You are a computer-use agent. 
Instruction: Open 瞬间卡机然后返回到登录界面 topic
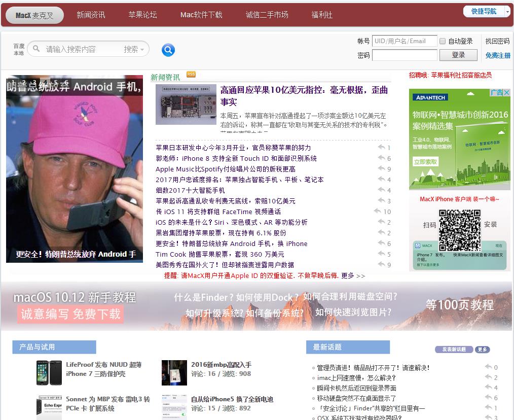click(x=357, y=388)
